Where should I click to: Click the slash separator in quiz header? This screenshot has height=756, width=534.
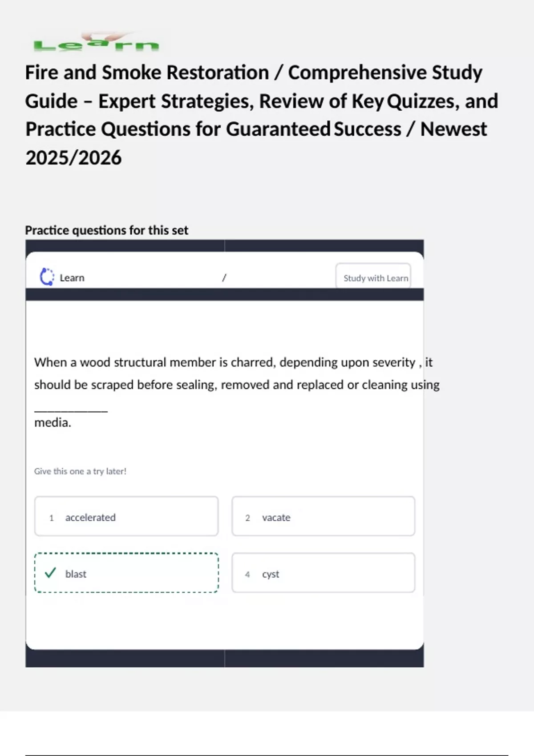(x=224, y=278)
